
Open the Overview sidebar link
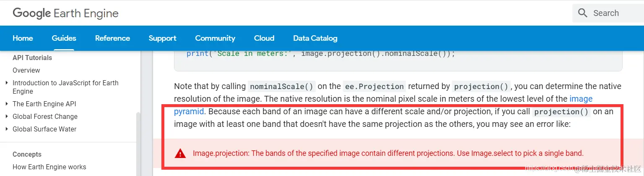point(26,70)
